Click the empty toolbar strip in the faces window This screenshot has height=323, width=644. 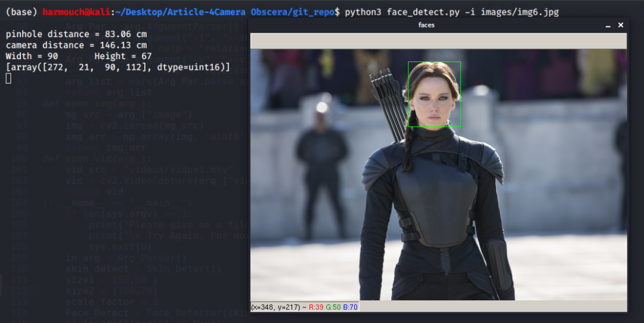[439, 41]
